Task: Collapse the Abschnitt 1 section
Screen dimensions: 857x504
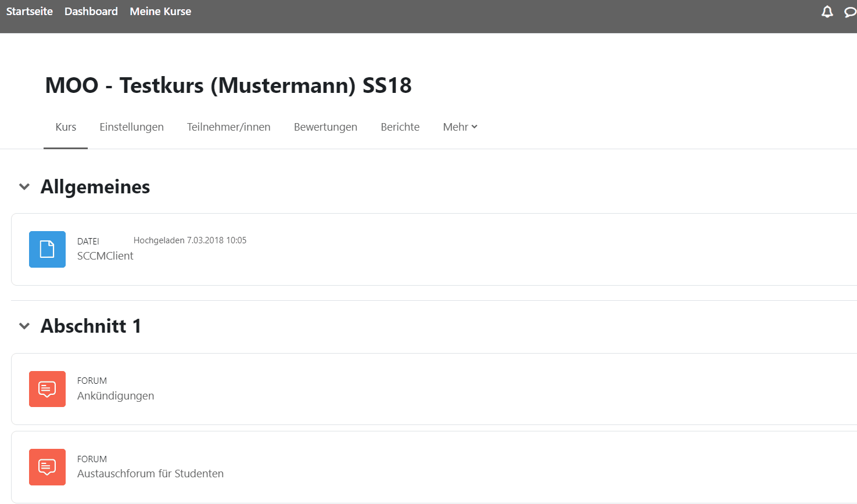Action: (24, 326)
